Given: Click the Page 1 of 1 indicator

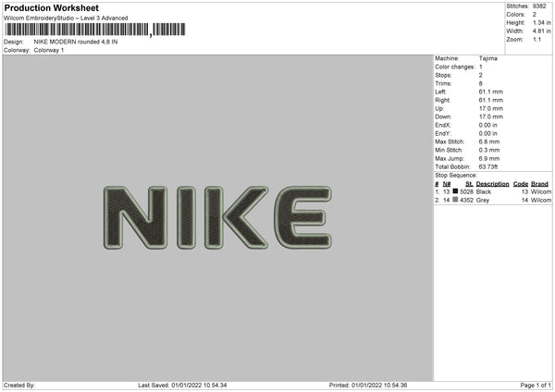Looking at the screenshot, I should [x=536, y=386].
